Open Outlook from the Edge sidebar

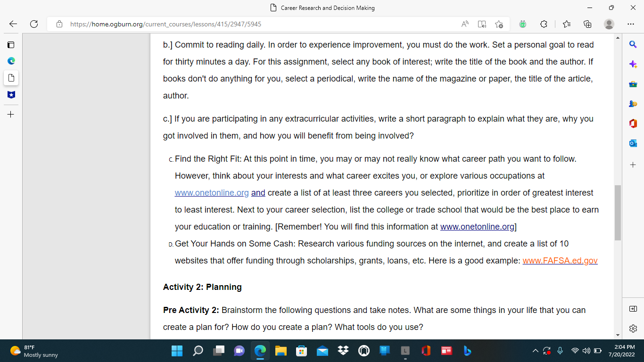point(633,143)
